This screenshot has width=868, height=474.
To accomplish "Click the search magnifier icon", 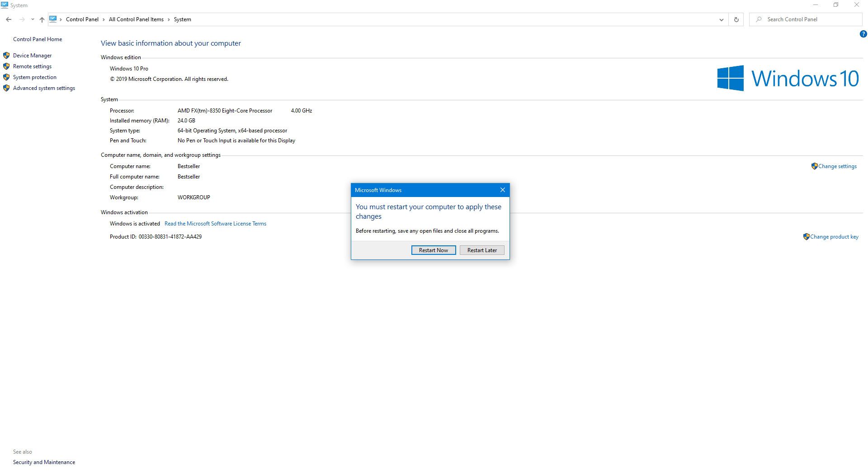I will pos(759,19).
